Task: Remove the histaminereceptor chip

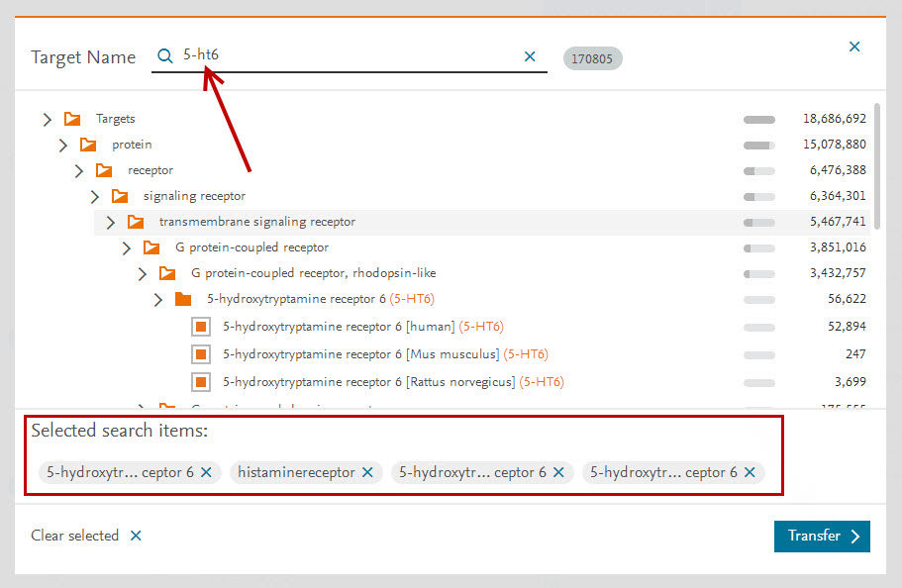Action: pyautogui.click(x=367, y=473)
